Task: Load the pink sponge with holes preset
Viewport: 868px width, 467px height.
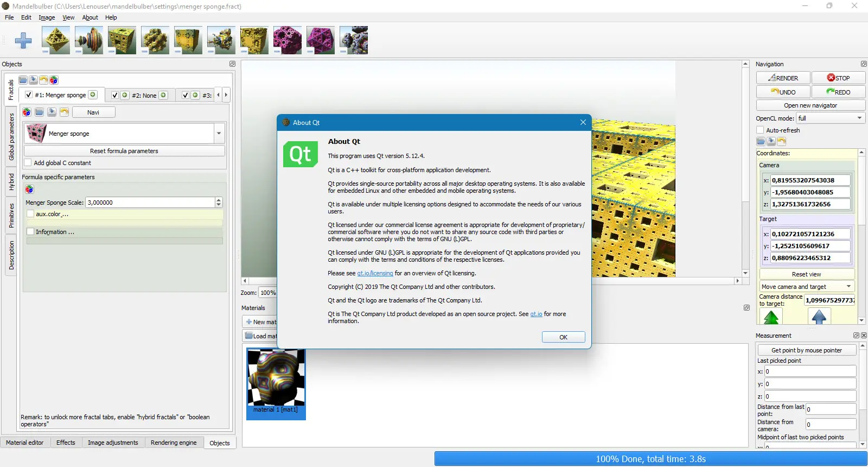Action: click(288, 40)
